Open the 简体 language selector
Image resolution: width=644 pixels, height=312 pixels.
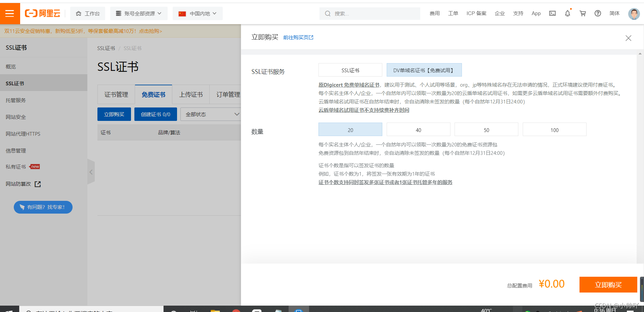tap(614, 13)
